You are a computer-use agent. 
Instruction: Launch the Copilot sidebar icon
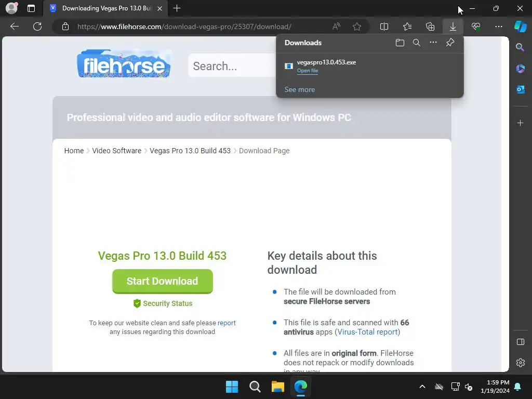(521, 26)
